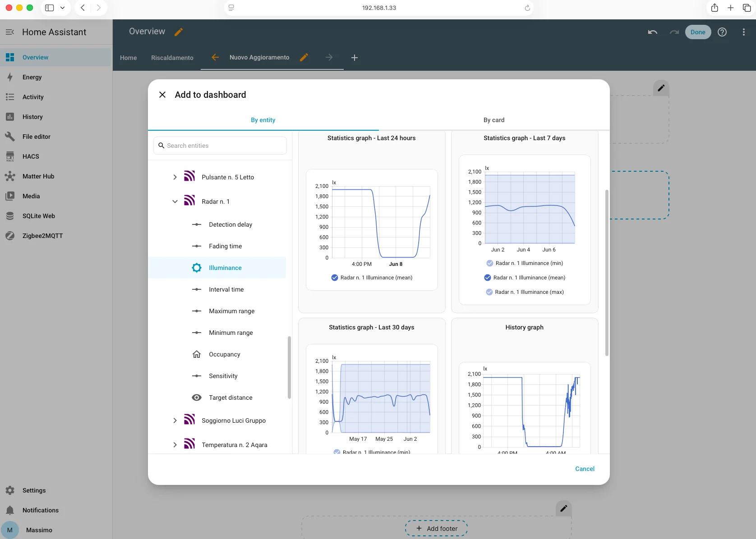
Task: Expand the Temperatura n. 2 Aqara device
Action: click(x=175, y=445)
